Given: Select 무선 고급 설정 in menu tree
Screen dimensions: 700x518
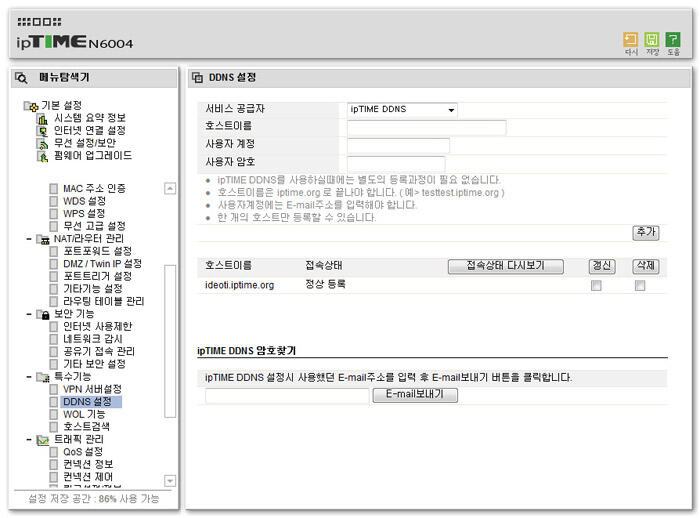Looking at the screenshot, I should coord(94,226).
